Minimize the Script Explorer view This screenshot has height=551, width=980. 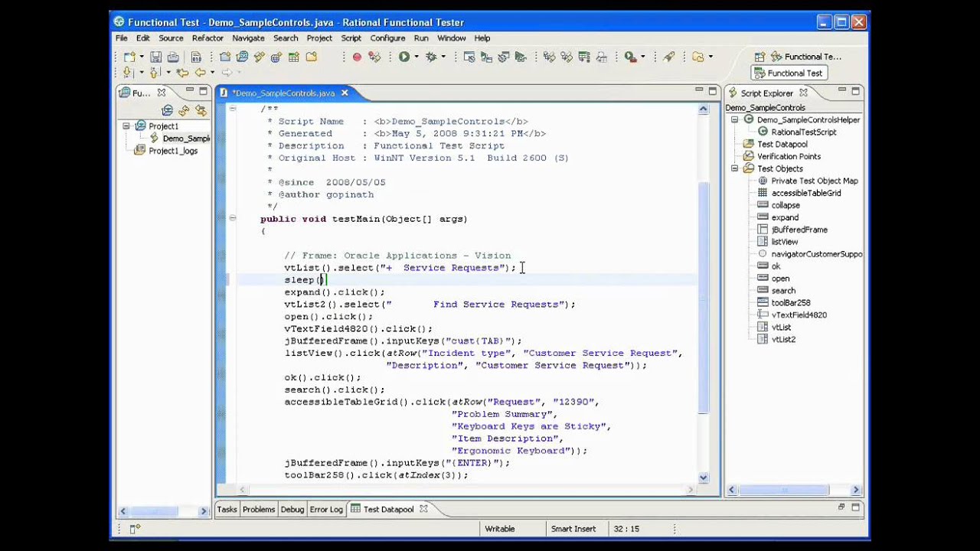pyautogui.click(x=841, y=90)
